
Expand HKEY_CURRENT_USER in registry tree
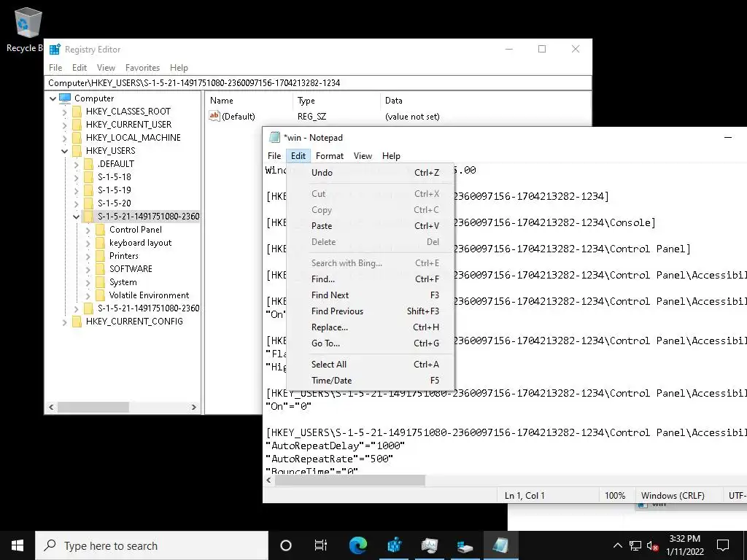pos(65,125)
